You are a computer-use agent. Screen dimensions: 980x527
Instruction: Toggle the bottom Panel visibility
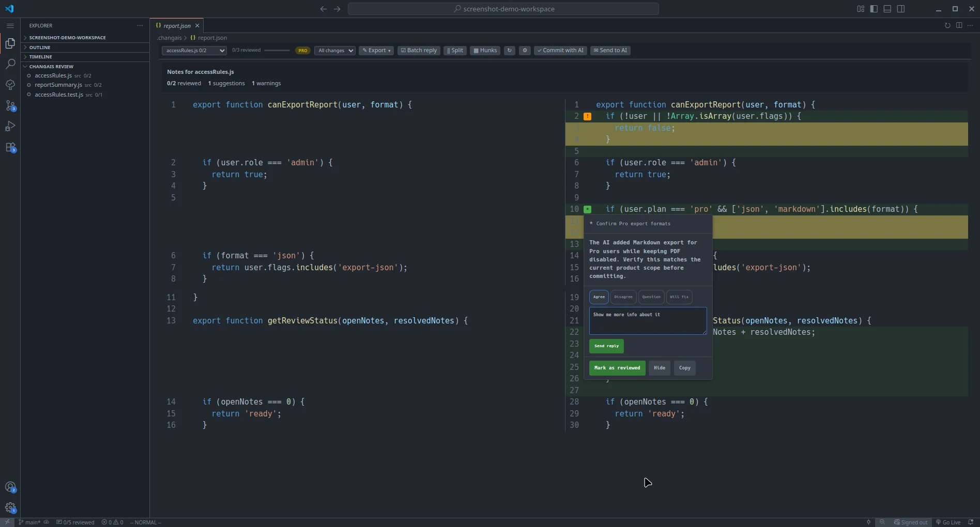coord(887,9)
